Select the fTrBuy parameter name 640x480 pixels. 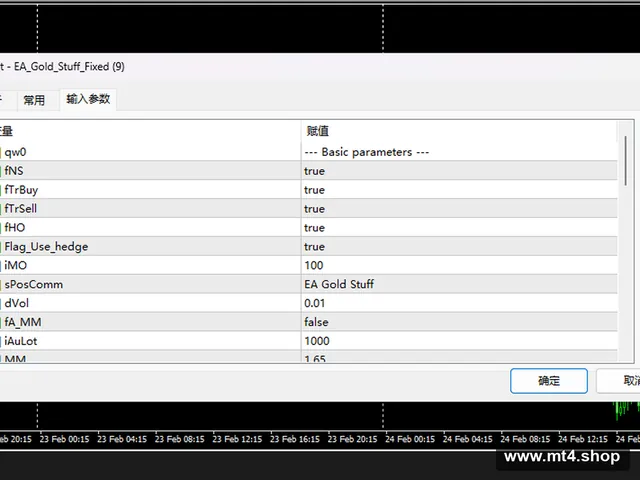coord(21,190)
